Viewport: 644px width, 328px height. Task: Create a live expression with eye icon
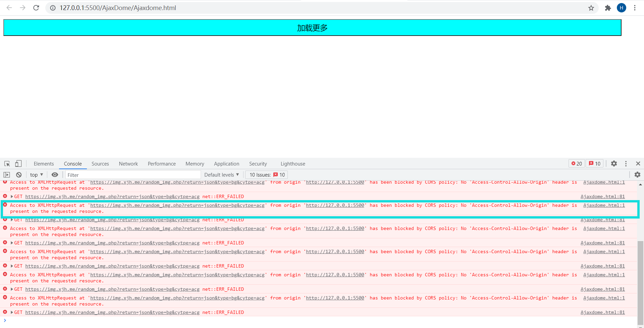55,175
